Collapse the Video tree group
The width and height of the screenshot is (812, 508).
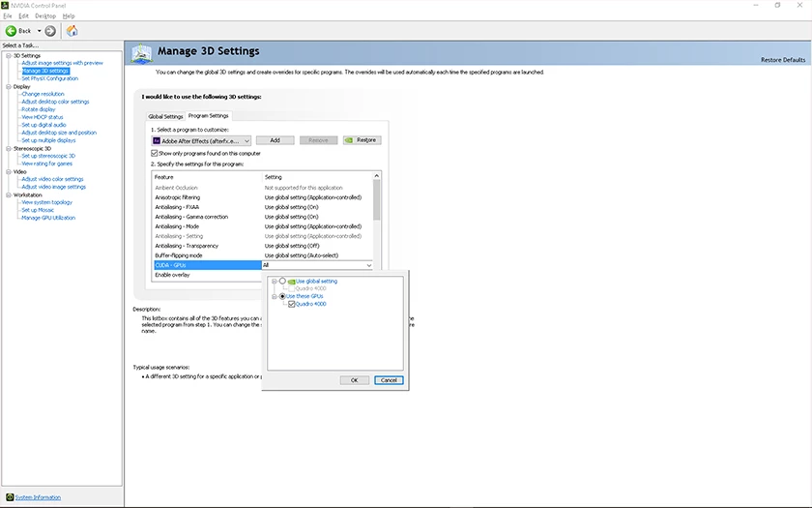(x=9, y=171)
